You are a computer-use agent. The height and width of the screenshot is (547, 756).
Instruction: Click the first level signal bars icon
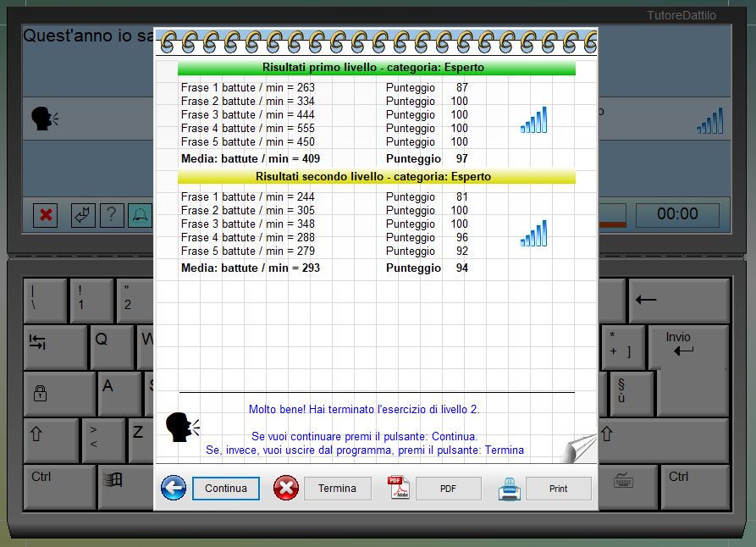tap(533, 120)
